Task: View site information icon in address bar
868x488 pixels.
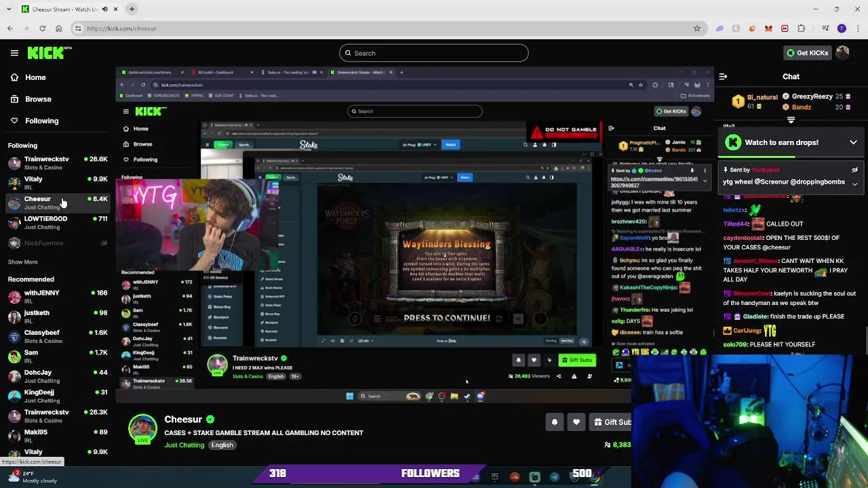Action: (x=78, y=28)
